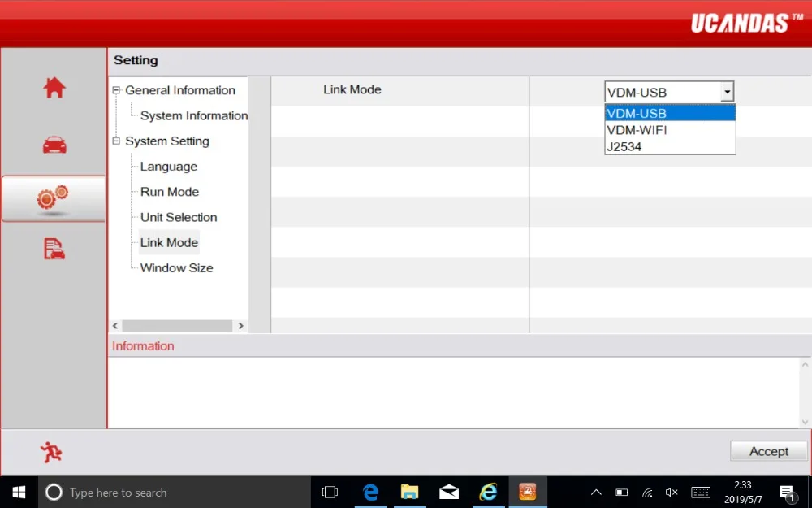
Task: Select System Information in the tree
Action: 194,115
